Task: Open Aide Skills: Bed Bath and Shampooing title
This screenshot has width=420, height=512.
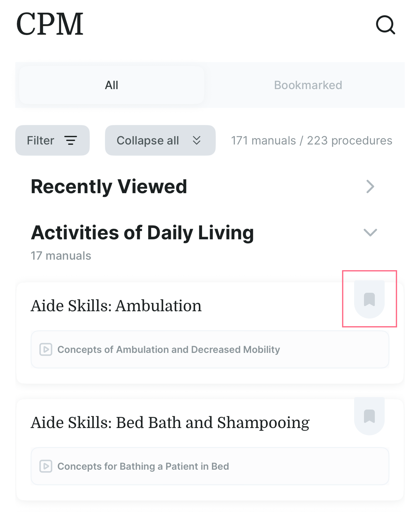Action: pos(170,423)
